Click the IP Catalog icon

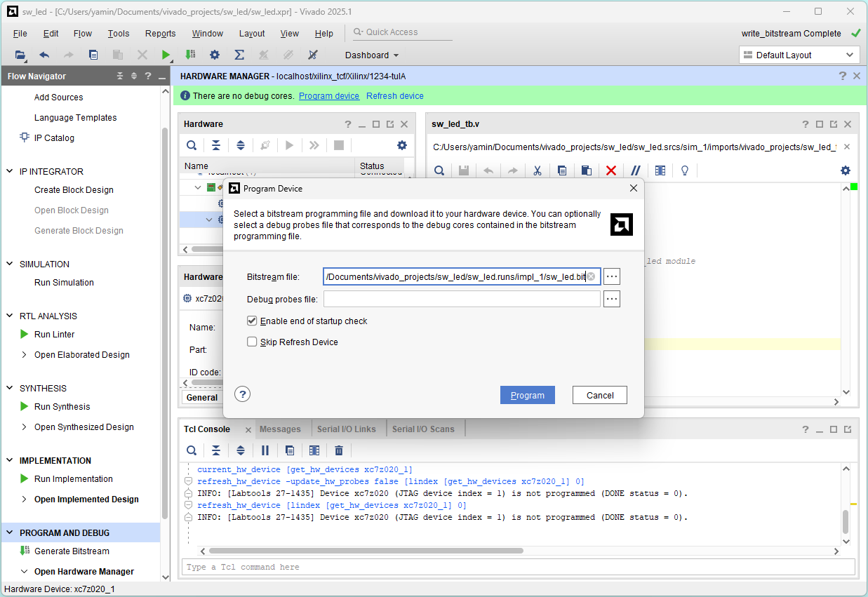pos(25,138)
